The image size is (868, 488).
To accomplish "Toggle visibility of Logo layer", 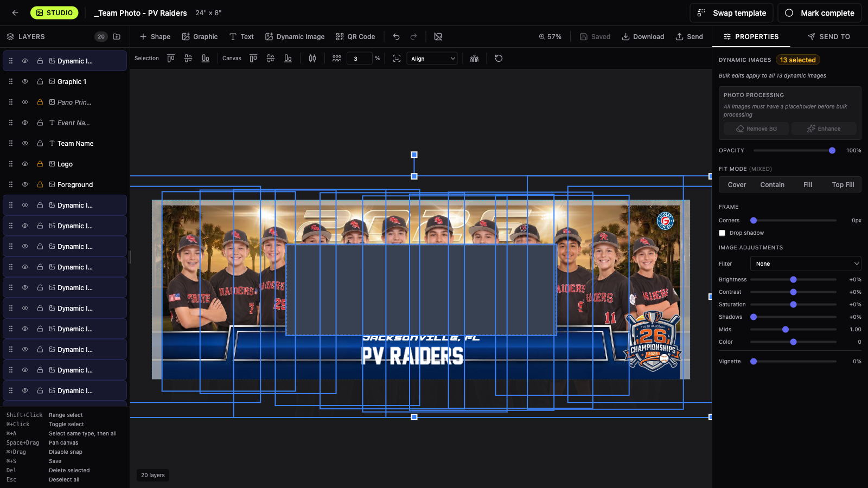I will pyautogui.click(x=25, y=164).
